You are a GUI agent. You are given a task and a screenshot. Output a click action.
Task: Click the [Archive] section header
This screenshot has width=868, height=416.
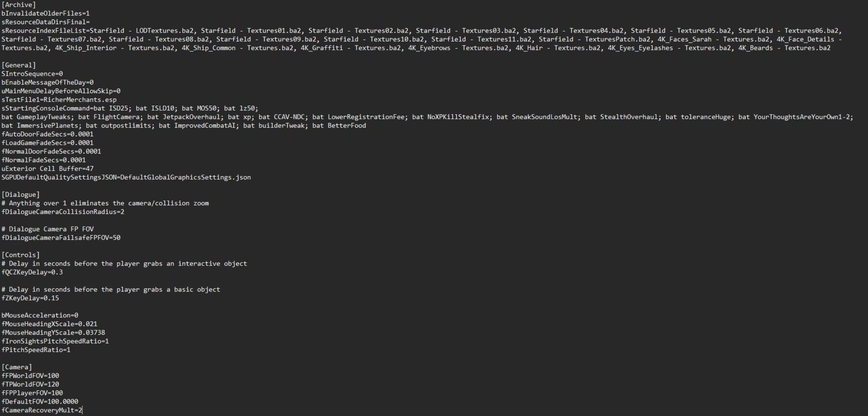tap(19, 5)
